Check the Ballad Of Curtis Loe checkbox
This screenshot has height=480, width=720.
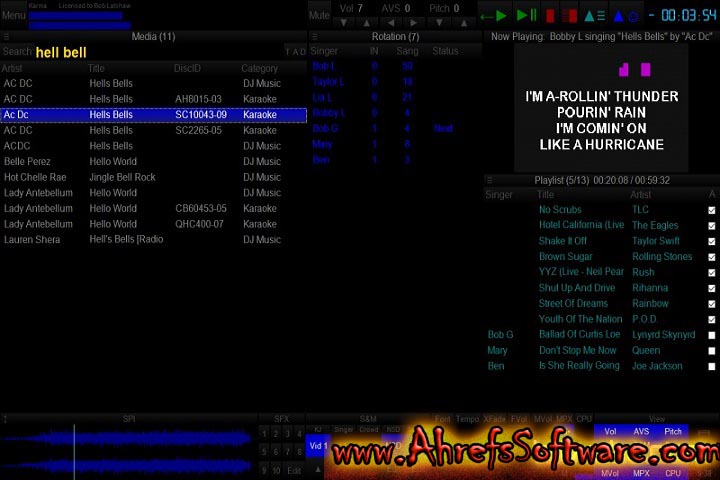pos(712,335)
